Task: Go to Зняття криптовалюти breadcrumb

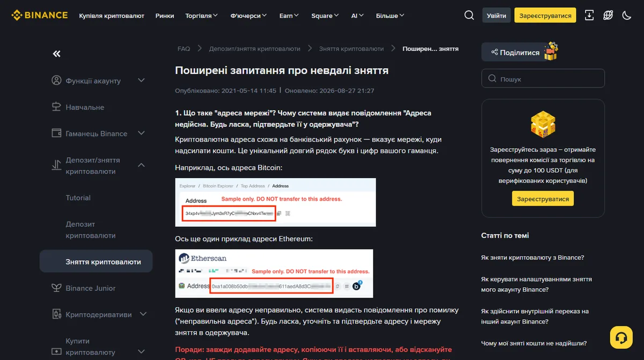Action: coord(352,48)
